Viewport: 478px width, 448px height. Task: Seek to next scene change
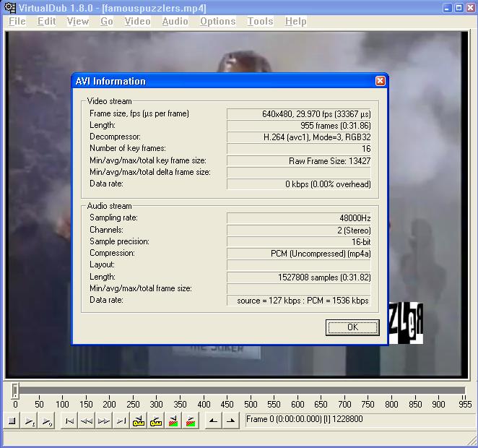pyautogui.click(x=191, y=421)
